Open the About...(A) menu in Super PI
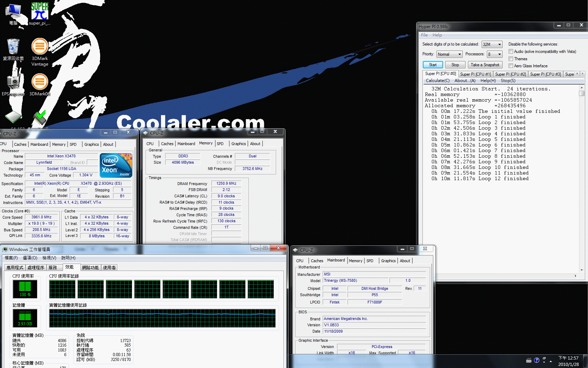The width and height of the screenshot is (588, 368). pos(465,81)
